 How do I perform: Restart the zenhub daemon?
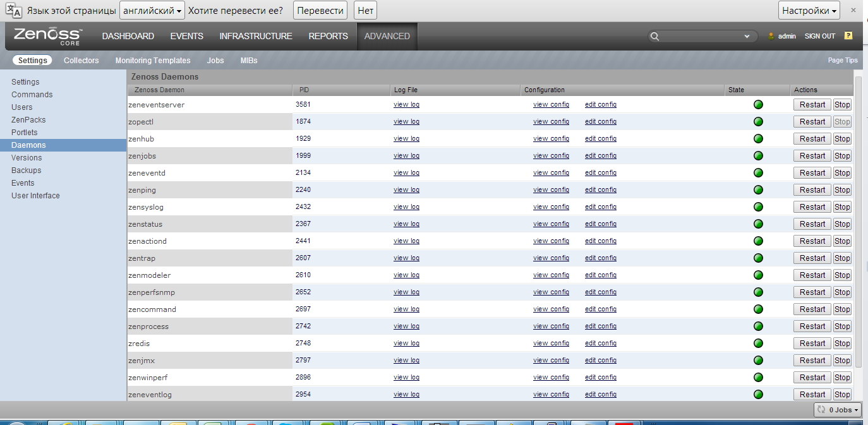pos(812,139)
